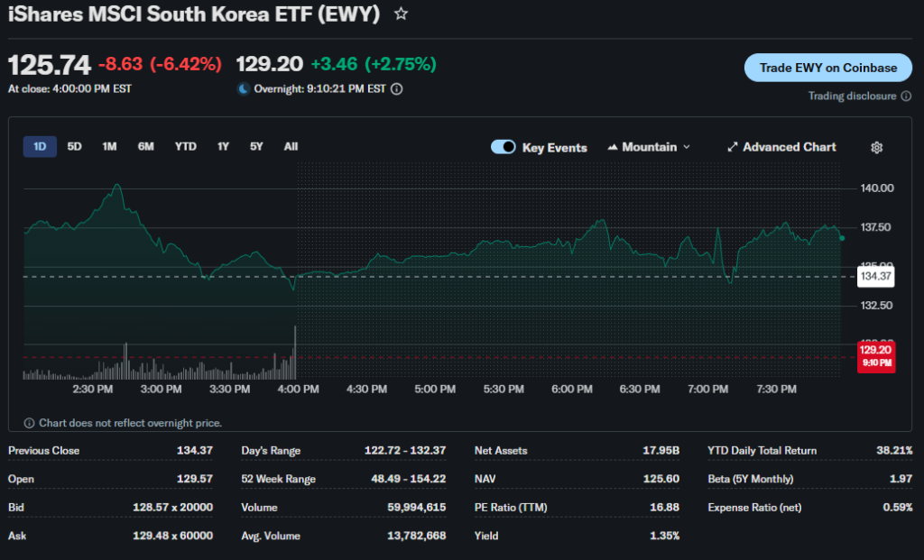Screen dimensions: 924x560
Task: Click the Trading disclosure info icon
Action: [x=906, y=96]
